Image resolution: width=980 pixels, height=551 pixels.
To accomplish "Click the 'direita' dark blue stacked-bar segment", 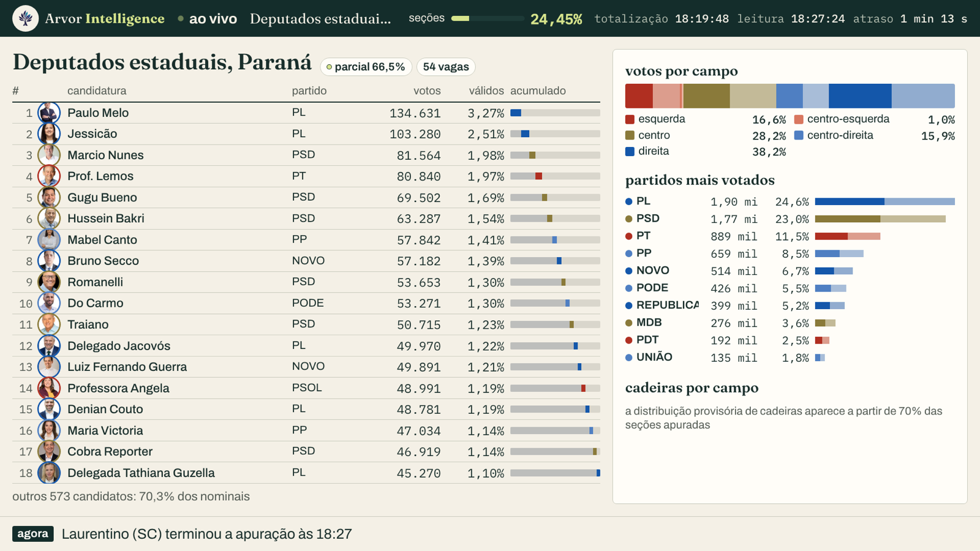I will coord(860,96).
